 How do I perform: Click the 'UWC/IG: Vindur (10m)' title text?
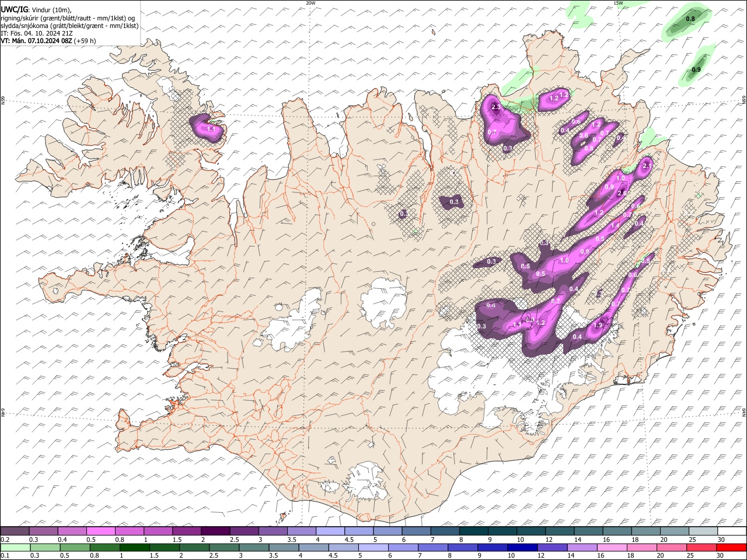point(36,10)
